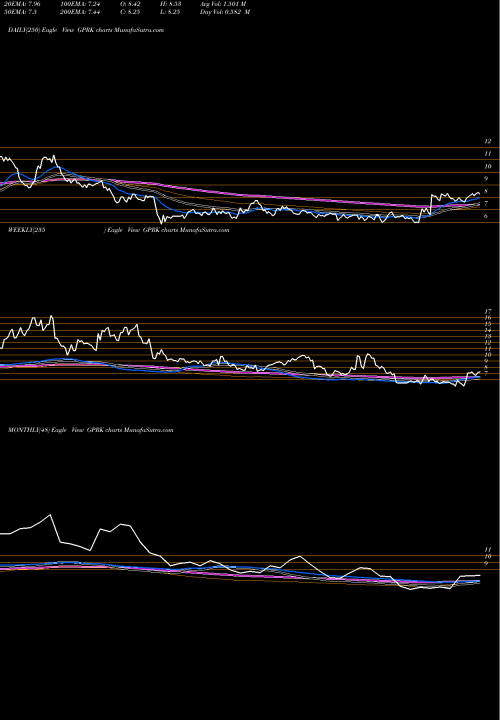Screen dimensions: 500x720
Task: Click the low price L: 8.25
Action: pyautogui.click(x=171, y=12)
